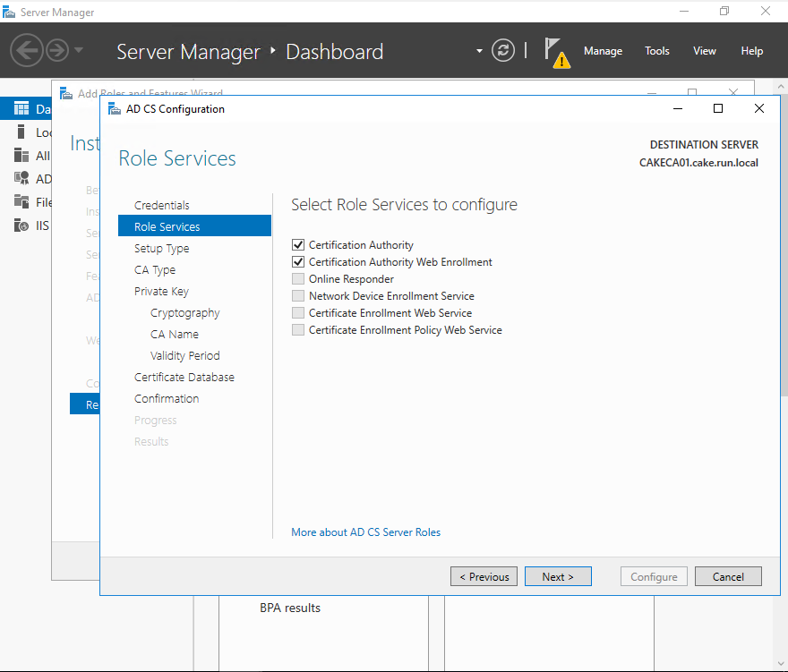This screenshot has width=788, height=672.
Task: Click Server Manager vertical scrollbar up arrow
Action: [781, 87]
